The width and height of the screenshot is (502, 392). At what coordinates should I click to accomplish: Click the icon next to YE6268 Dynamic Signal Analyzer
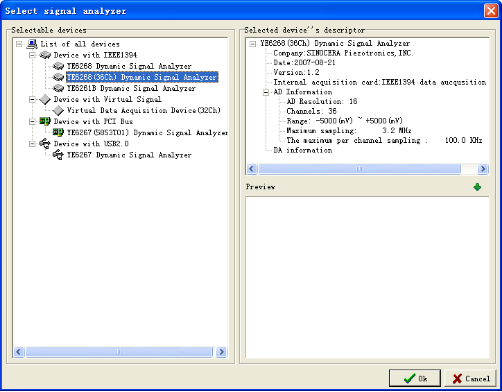[58, 66]
